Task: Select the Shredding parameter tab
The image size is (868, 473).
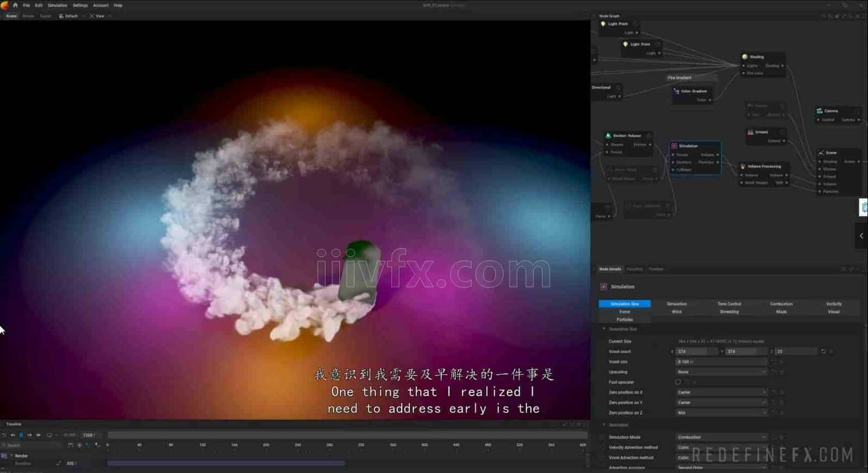Action: (x=729, y=312)
